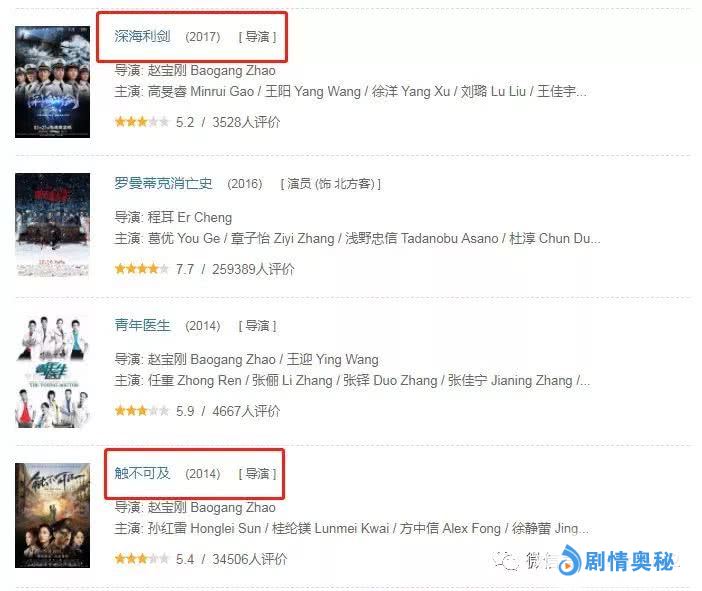Click the 34506人评价 review count
This screenshot has width=702, height=591.
[x=250, y=559]
